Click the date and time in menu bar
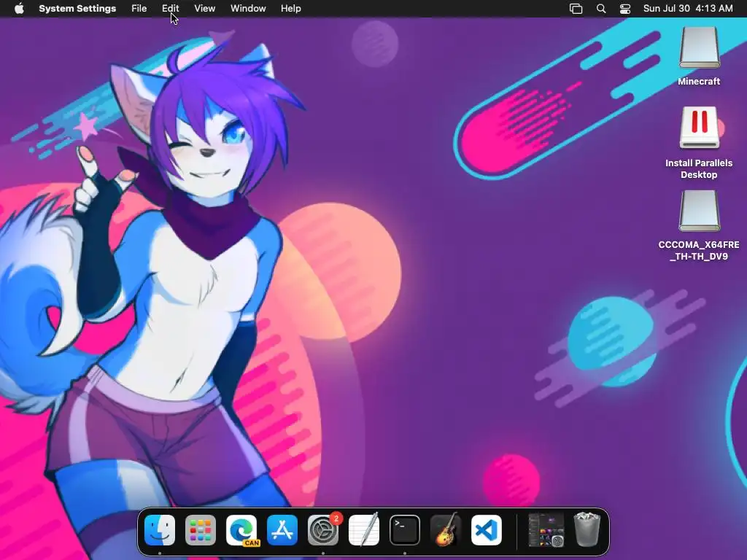747x560 pixels. pos(688,9)
